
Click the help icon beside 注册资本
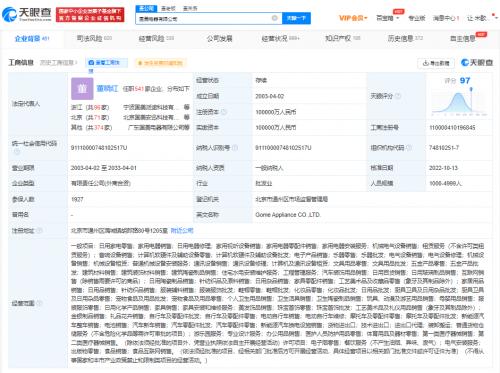point(224,112)
